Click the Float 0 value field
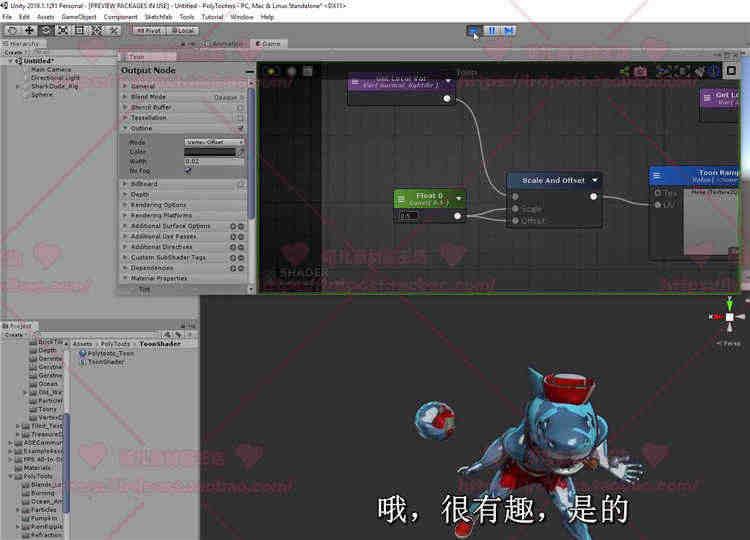 coord(408,216)
